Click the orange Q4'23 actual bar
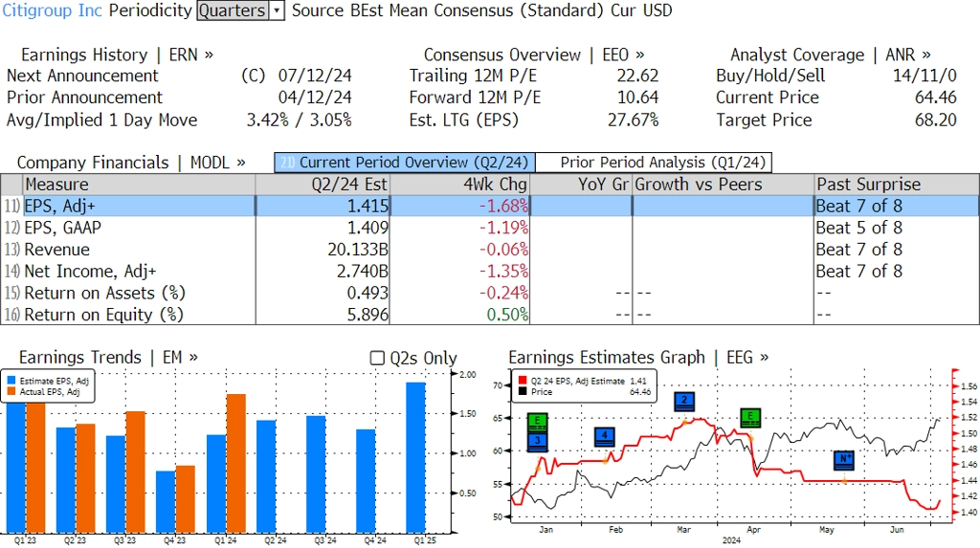This screenshot has height=548, width=980. pyautogui.click(x=186, y=499)
